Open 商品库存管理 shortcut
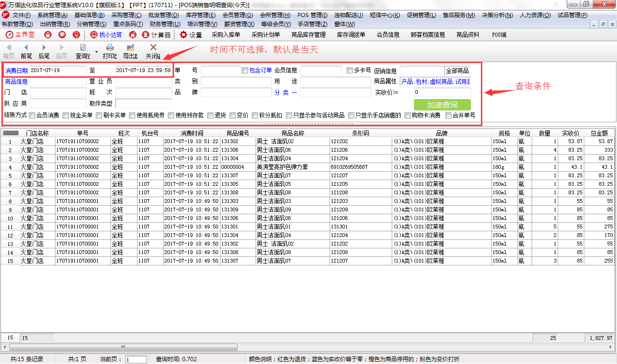Image resolution: width=617 pixels, height=364 pixels. tap(308, 35)
